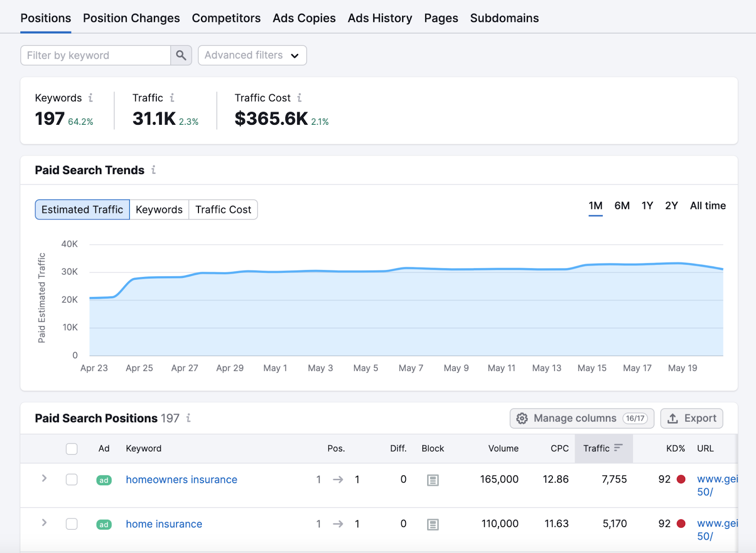
Task: Set chart range to 6M
Action: pyautogui.click(x=622, y=206)
